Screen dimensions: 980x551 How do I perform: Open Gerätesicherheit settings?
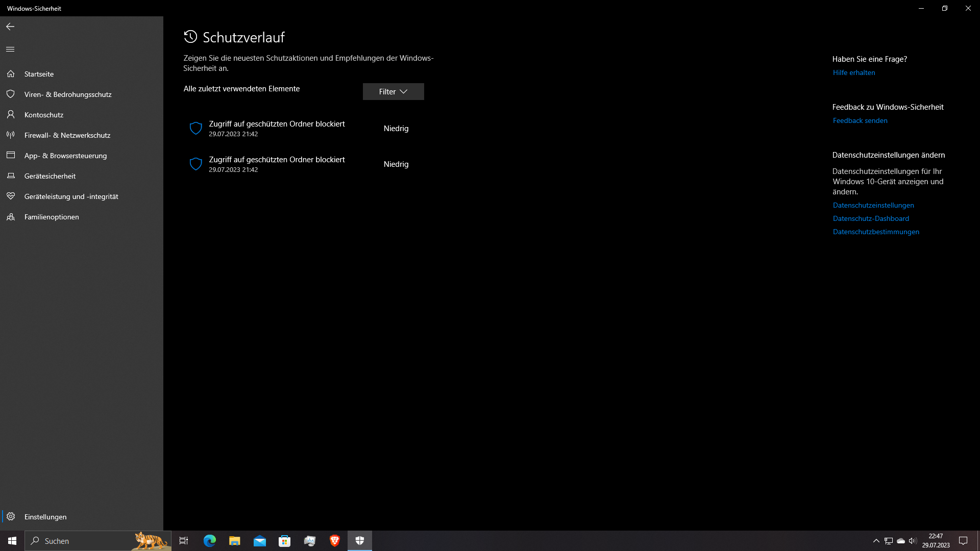50,176
